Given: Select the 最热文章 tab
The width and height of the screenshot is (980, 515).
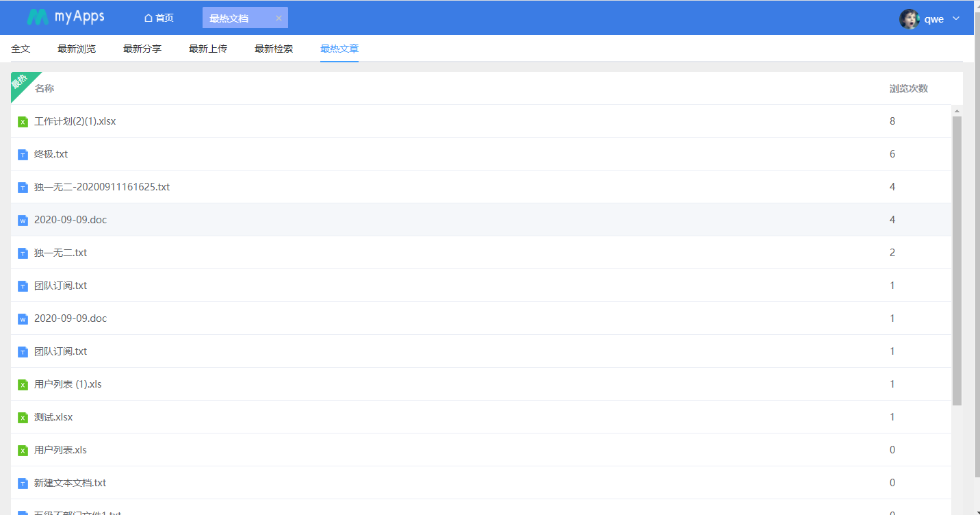Looking at the screenshot, I should (x=339, y=49).
